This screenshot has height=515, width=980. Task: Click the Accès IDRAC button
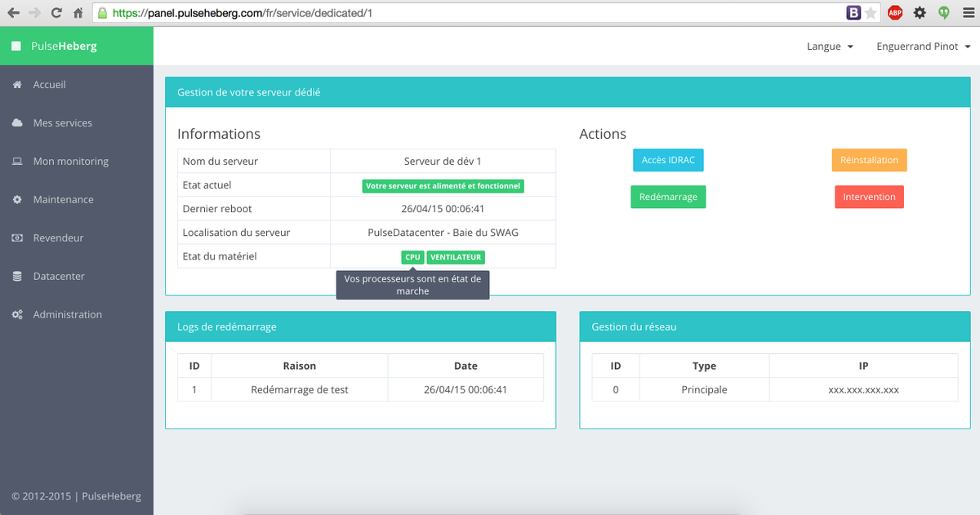coord(668,160)
